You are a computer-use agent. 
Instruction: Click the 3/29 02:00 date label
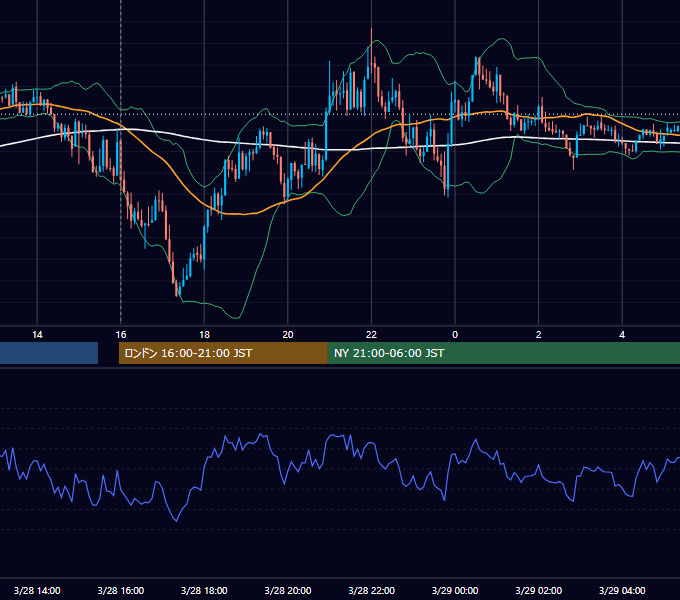[x=539, y=590]
